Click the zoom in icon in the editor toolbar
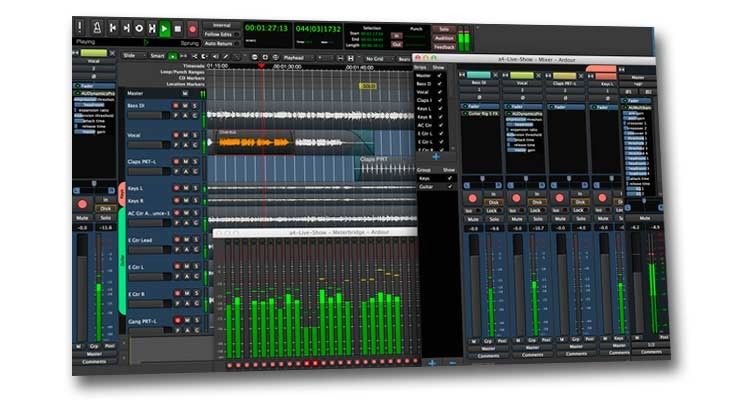The image size is (750, 400). (265, 57)
